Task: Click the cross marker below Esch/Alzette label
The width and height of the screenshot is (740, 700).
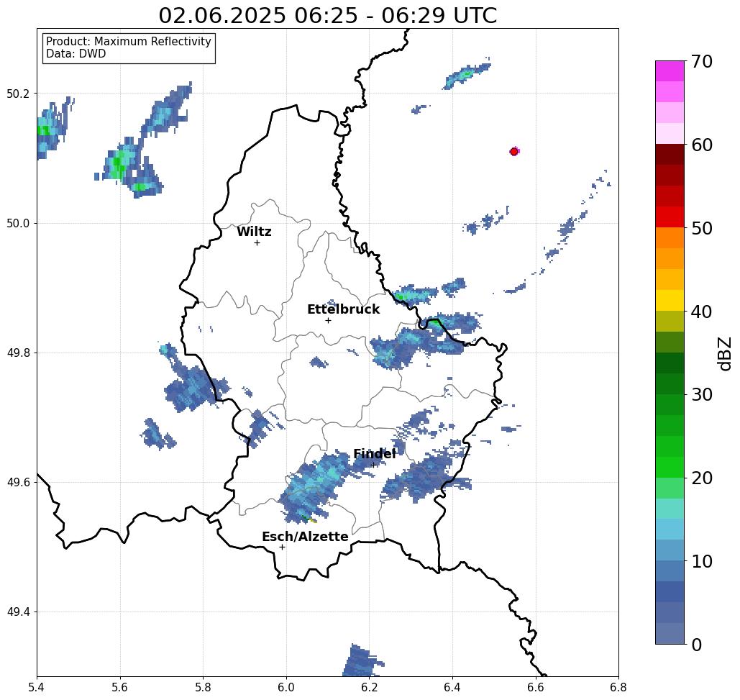Action: (x=282, y=547)
